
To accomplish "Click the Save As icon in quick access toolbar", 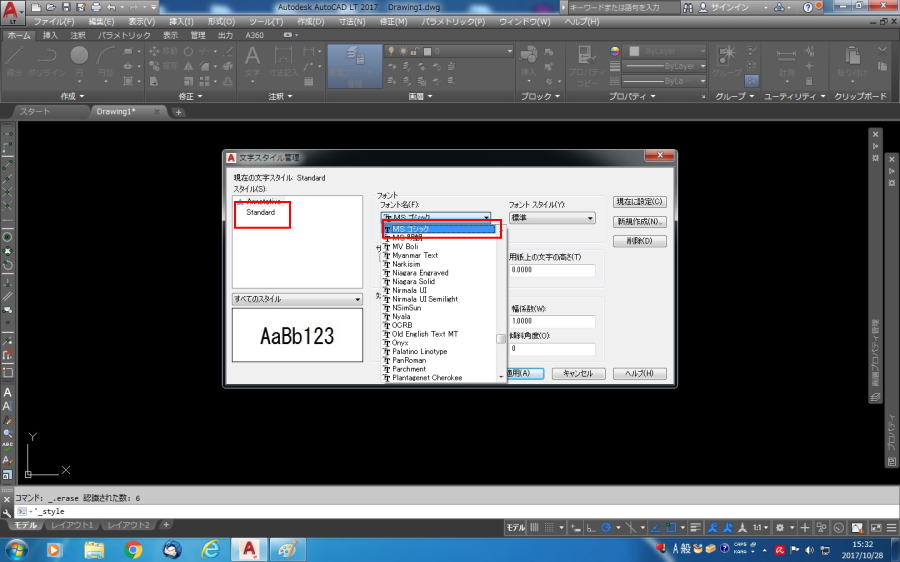I will point(81,7).
